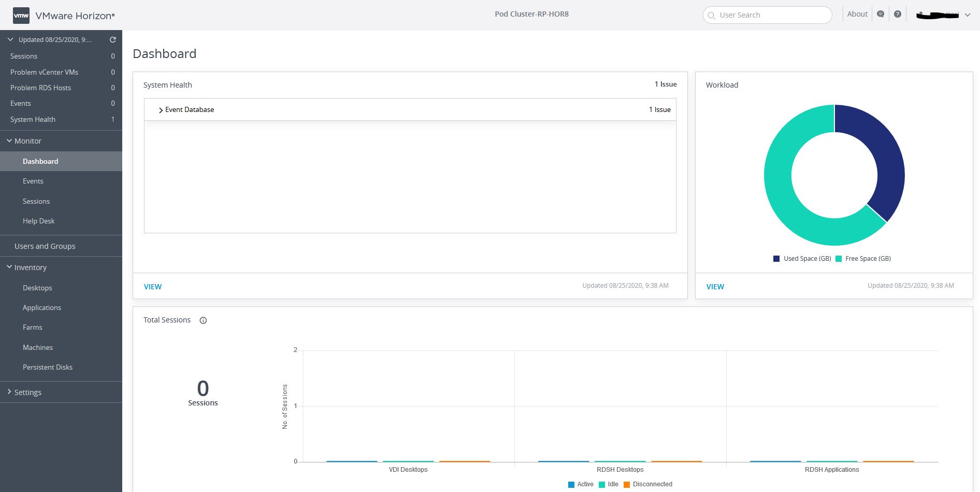
Task: Open the Dashboard page in sidebar
Action: (x=61, y=161)
